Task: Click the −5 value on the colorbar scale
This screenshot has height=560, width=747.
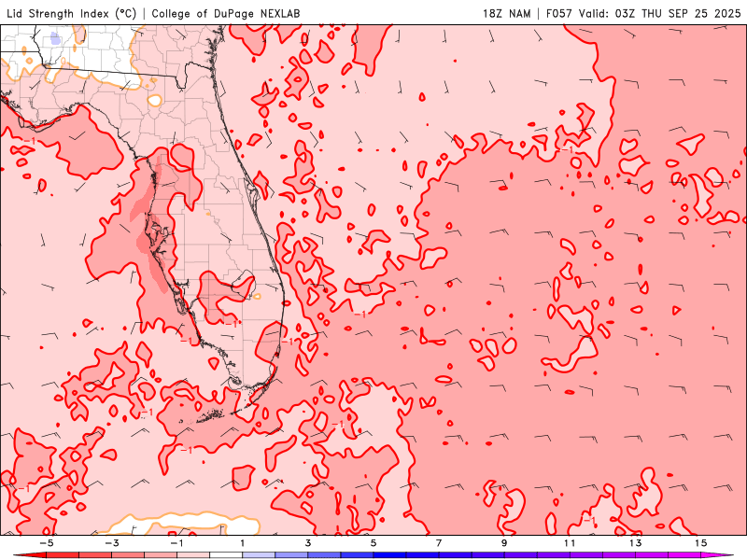Action: pos(46,543)
